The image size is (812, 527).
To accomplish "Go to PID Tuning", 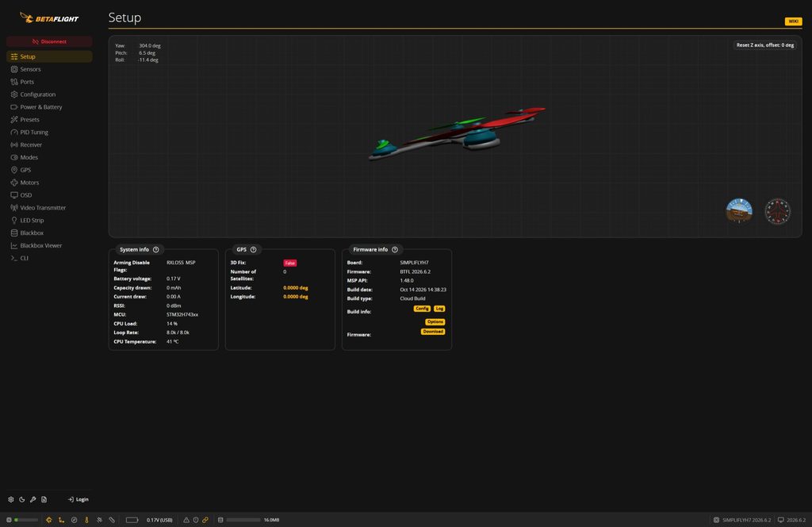I will point(49,132).
